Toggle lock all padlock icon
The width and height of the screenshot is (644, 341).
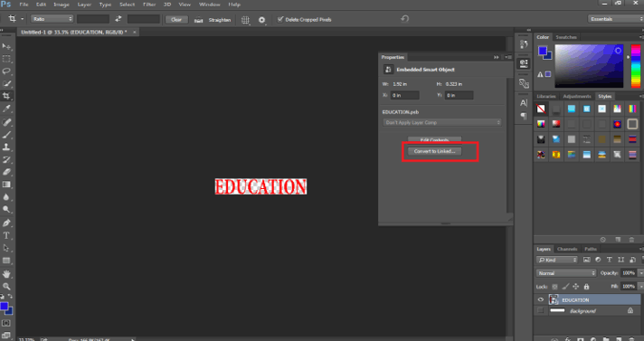coord(586,287)
